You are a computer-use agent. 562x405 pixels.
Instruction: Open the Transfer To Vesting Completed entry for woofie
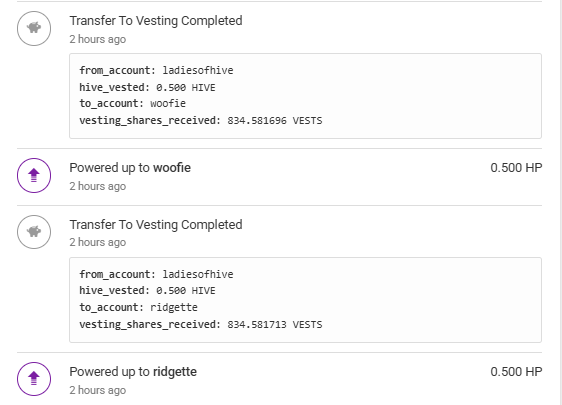(156, 21)
